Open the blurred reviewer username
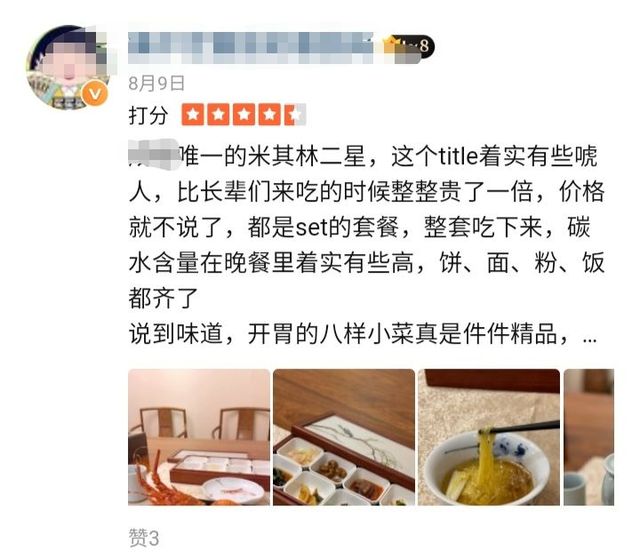The height and width of the screenshot is (558, 640). 250,47
